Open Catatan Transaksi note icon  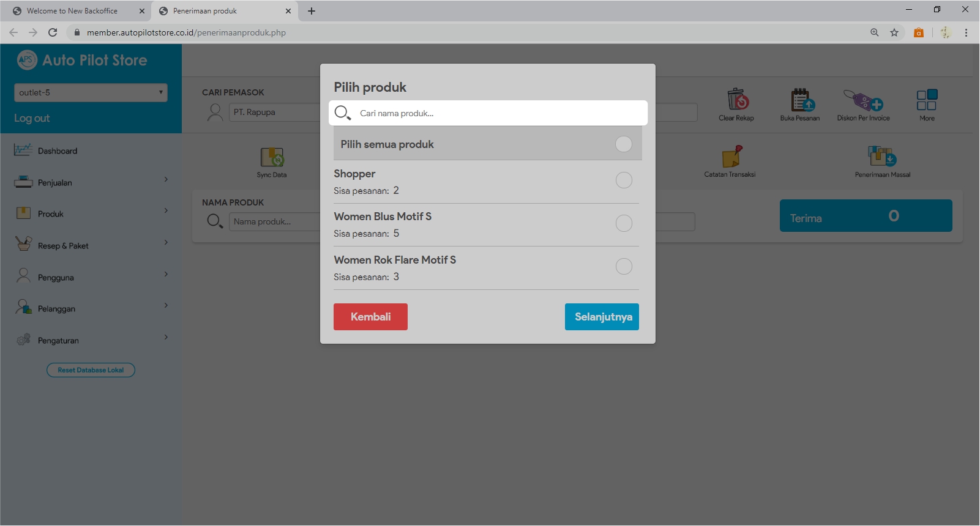click(x=731, y=157)
